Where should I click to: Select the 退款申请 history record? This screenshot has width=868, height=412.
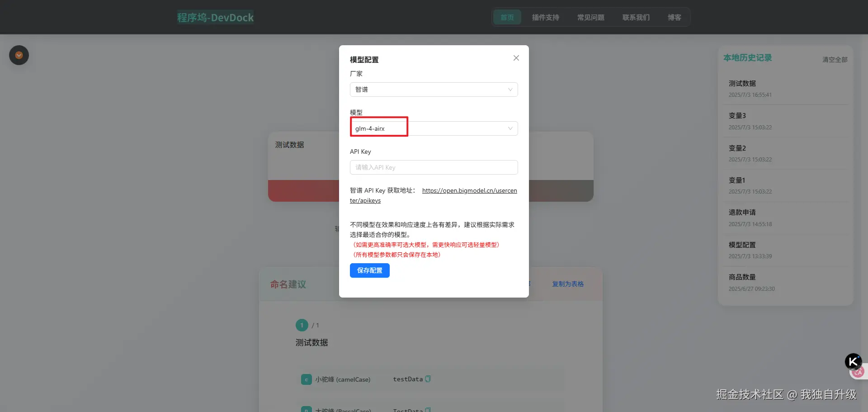click(742, 213)
